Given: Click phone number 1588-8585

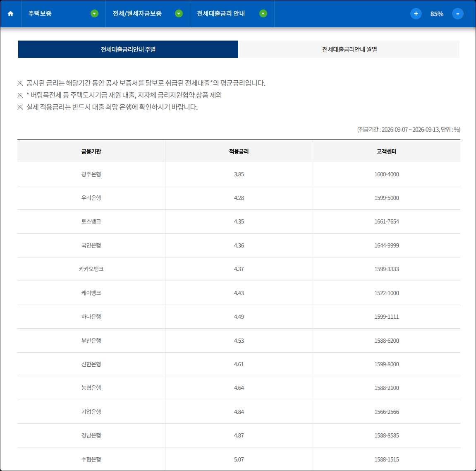Looking at the screenshot, I should [x=386, y=435].
